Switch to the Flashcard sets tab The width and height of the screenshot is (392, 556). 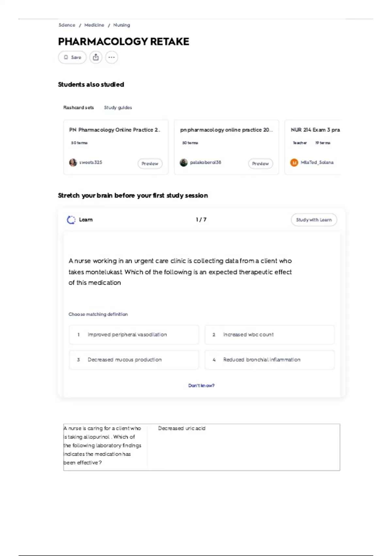point(78,108)
